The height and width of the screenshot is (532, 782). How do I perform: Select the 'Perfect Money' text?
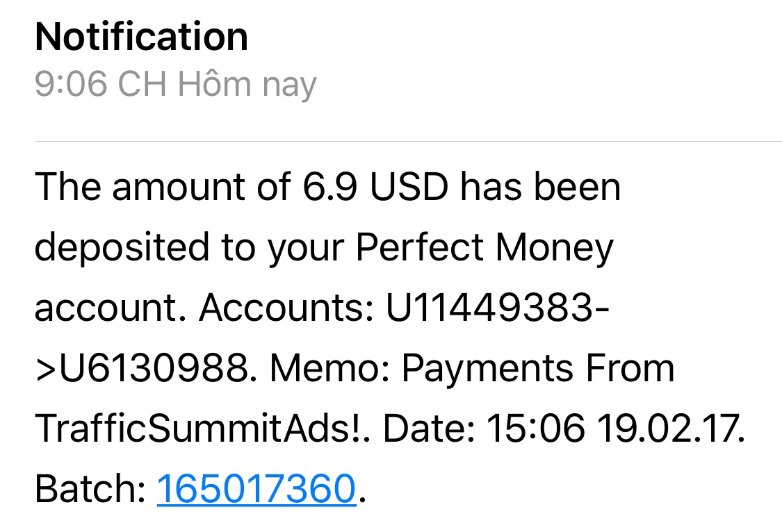coord(486,247)
